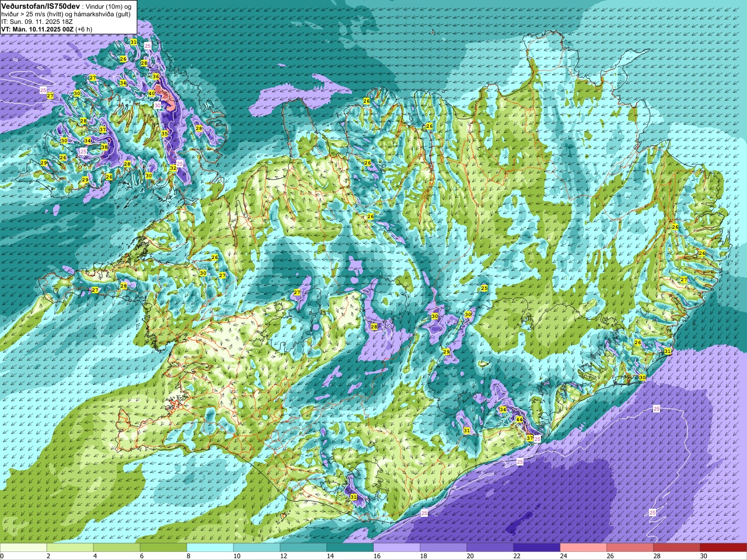This screenshot has width=747, height=560.
Task: Click the yellow gust label 44 on the map
Action: coord(519,419)
